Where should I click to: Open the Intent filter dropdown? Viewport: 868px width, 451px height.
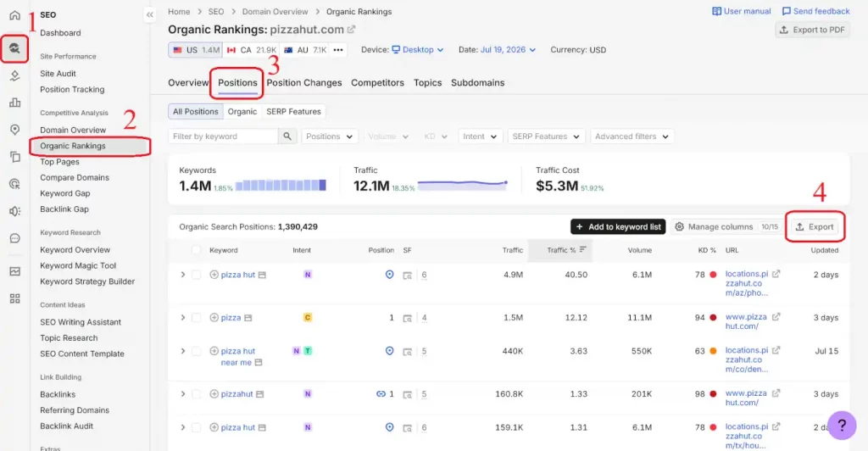480,136
